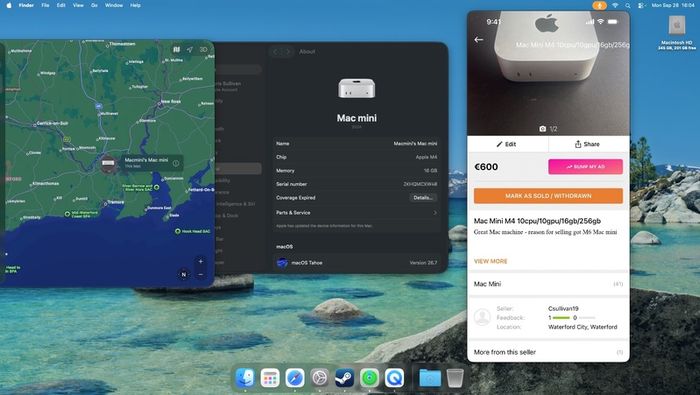Click the New Ross town label on map
Screen dimensions: 700x395
point(171,101)
